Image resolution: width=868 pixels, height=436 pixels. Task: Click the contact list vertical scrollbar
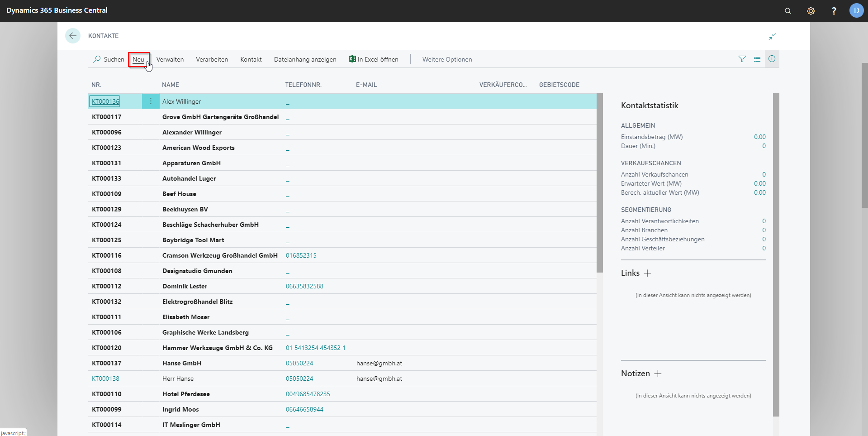600,183
